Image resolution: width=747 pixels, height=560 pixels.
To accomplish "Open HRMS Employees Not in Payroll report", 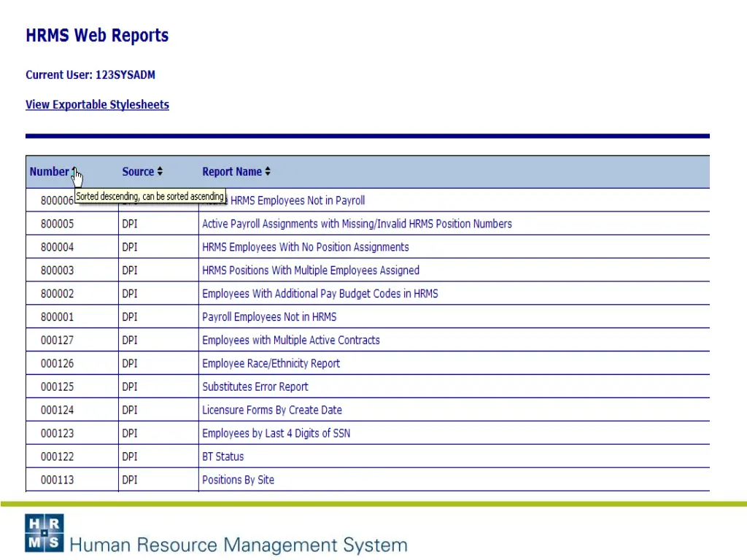I will point(298,201).
